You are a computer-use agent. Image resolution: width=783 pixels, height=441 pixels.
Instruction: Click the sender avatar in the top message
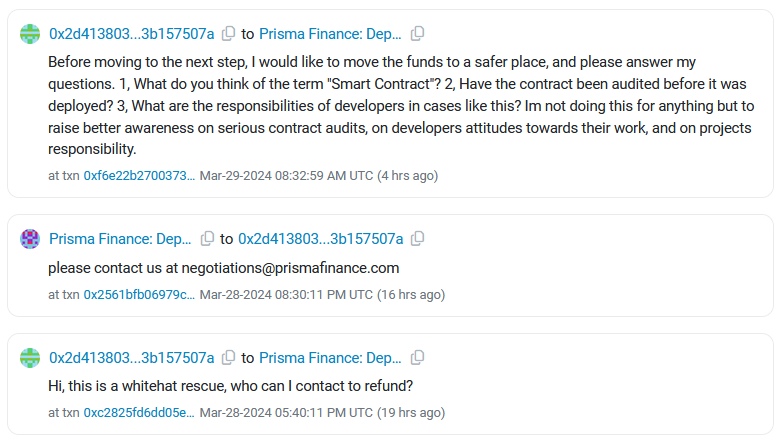(31, 34)
